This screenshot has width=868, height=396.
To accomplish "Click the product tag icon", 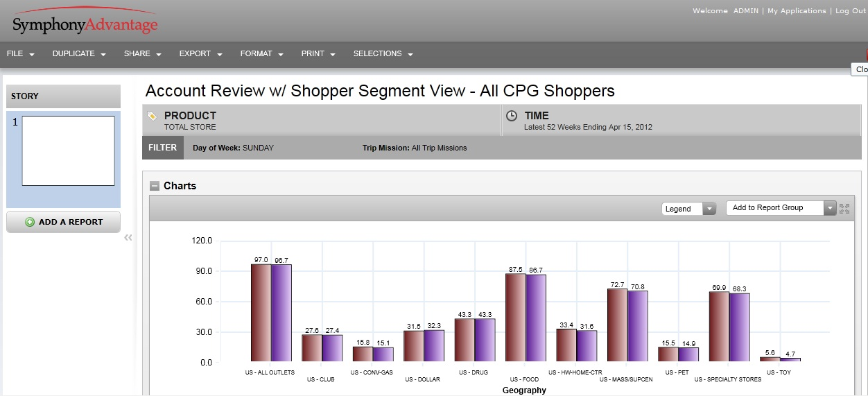I will point(152,117).
